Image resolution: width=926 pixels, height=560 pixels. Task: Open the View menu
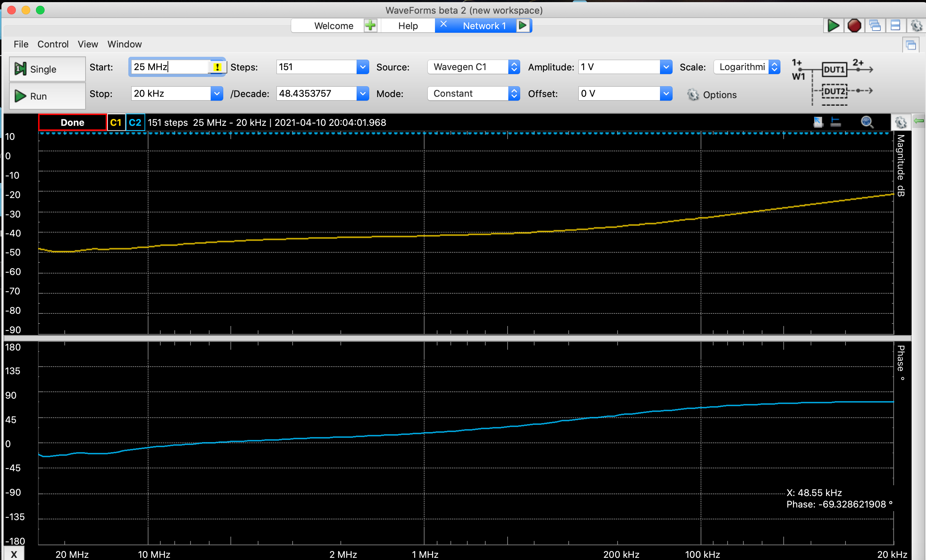[x=88, y=44]
